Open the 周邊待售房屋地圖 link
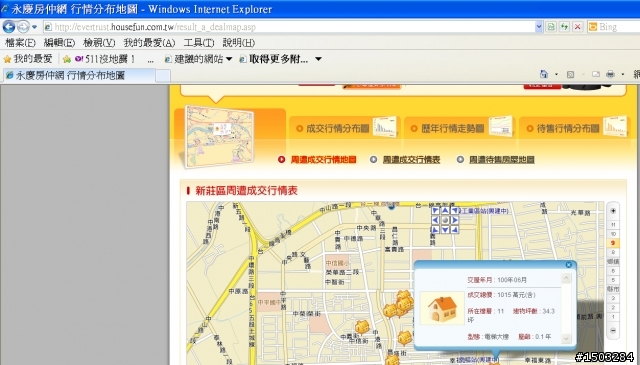This screenshot has height=365, width=640. pyautogui.click(x=502, y=160)
